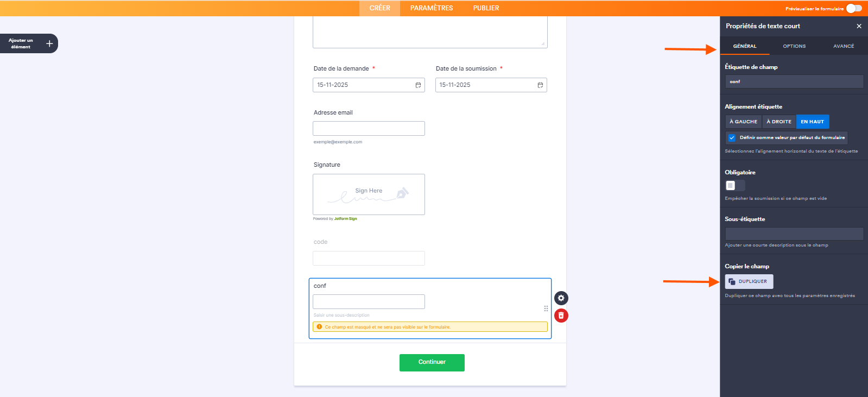The width and height of the screenshot is (868, 397).
Task: Click the drag handle dots on conf field
Action: [x=546, y=308]
